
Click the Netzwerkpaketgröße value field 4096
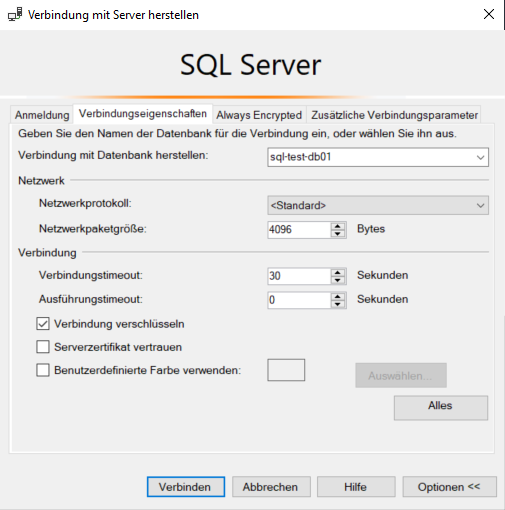click(299, 230)
